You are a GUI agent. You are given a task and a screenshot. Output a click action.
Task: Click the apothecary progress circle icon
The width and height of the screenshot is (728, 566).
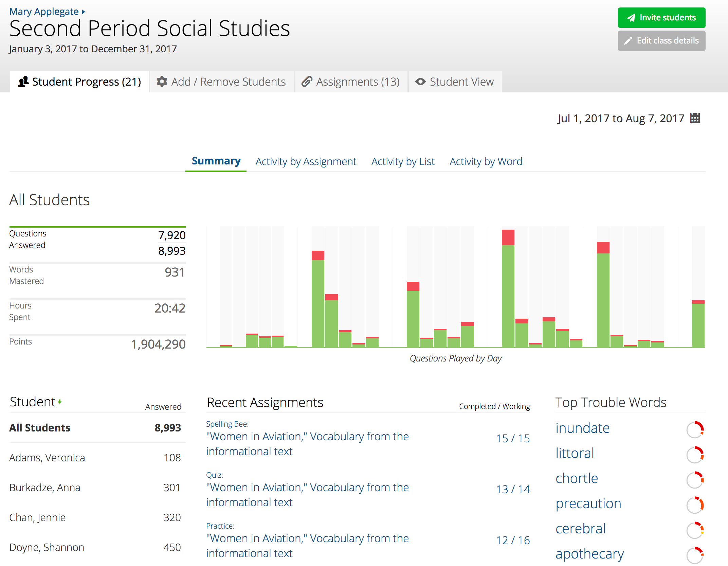695,555
